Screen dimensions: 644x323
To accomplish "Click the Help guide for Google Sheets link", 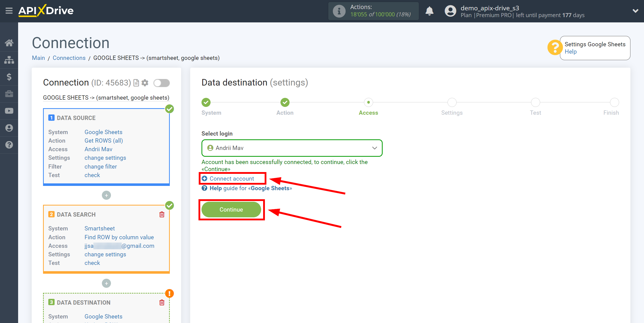I will click(248, 188).
